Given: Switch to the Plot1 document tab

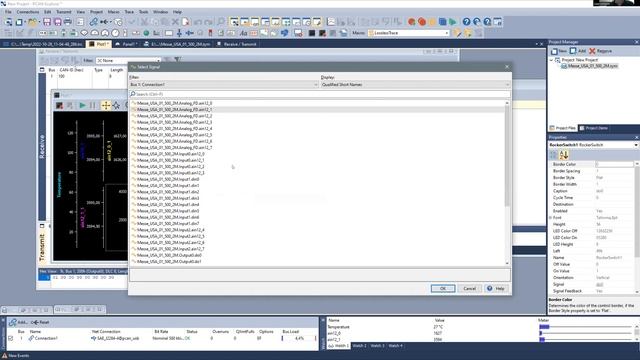Looking at the screenshot, I should click(x=98, y=44).
